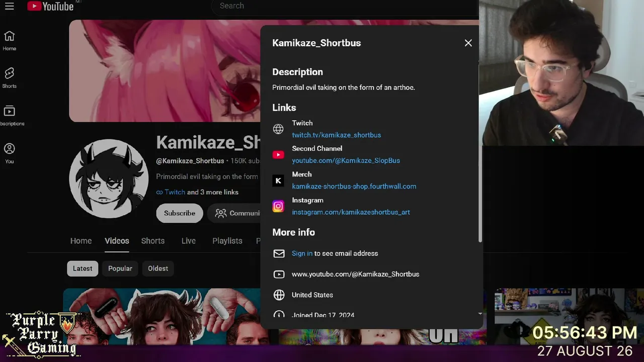The height and width of the screenshot is (362, 644).
Task: Open twitch.tv/kamikaze_shortbus link
Action: [337, 135]
